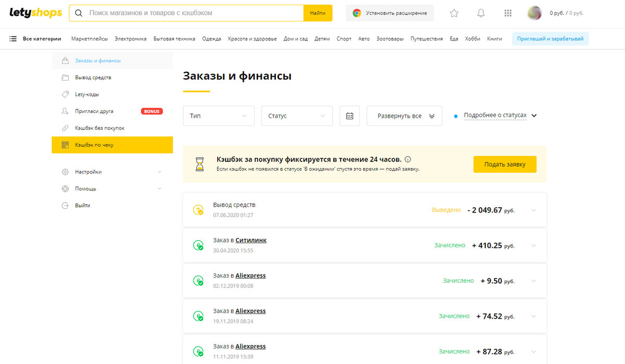Open Красота и здоровье category
The image size is (625, 364).
coord(253,39)
